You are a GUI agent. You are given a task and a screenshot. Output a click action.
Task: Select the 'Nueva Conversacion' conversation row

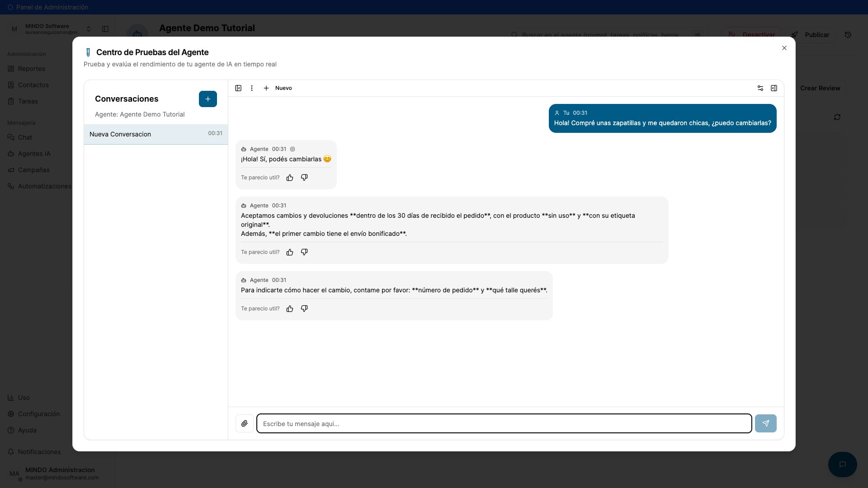(x=156, y=134)
